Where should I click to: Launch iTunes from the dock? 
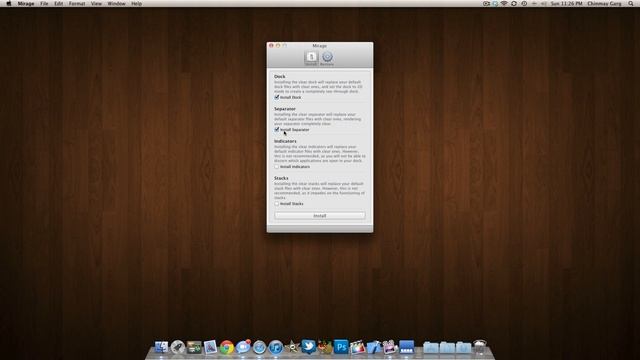point(276,347)
